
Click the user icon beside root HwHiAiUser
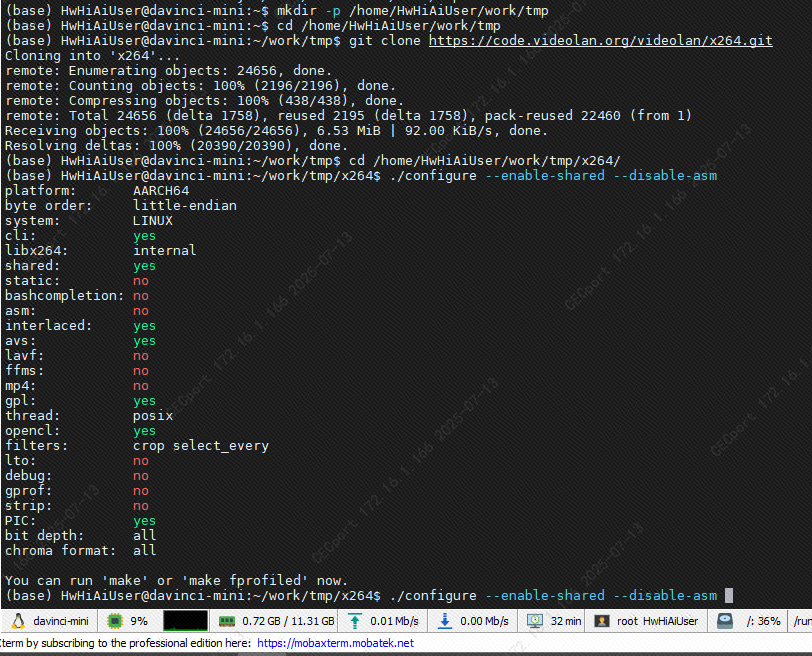point(602,621)
